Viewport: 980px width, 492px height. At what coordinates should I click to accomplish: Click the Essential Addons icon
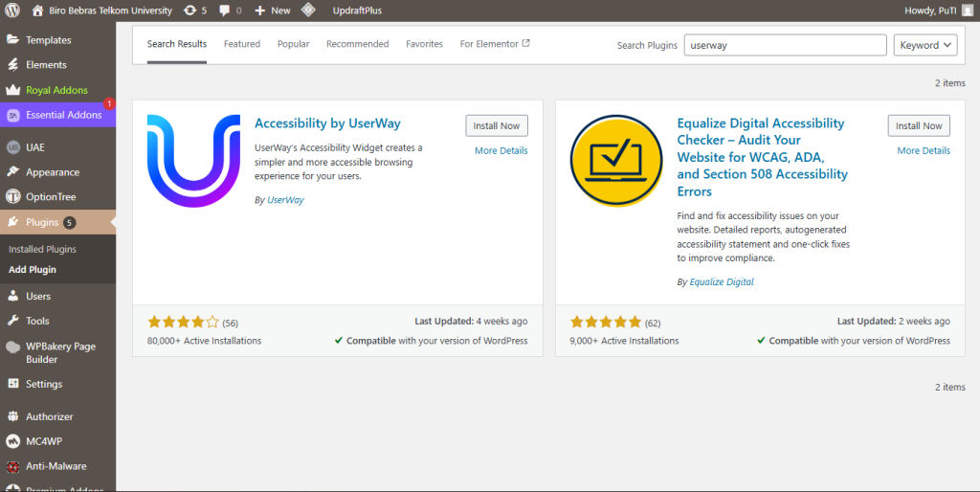point(13,115)
